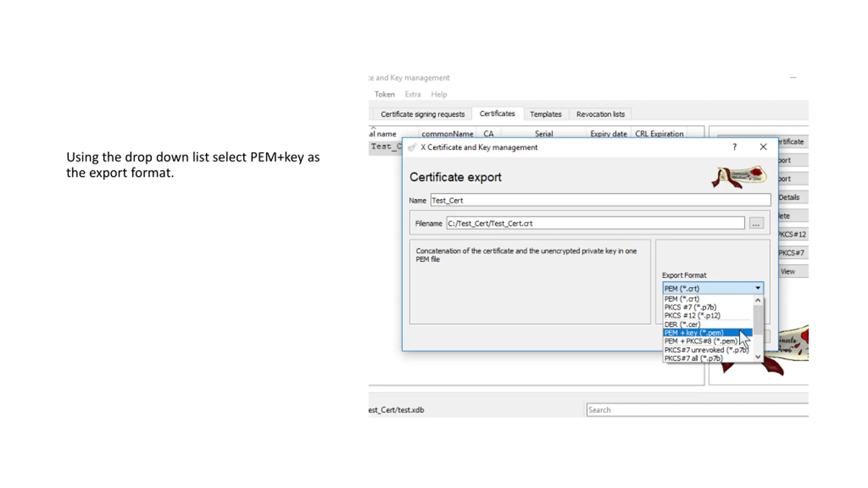Click scrollbar down arrow in format list
Screen dimensions: 868x488
tap(758, 357)
